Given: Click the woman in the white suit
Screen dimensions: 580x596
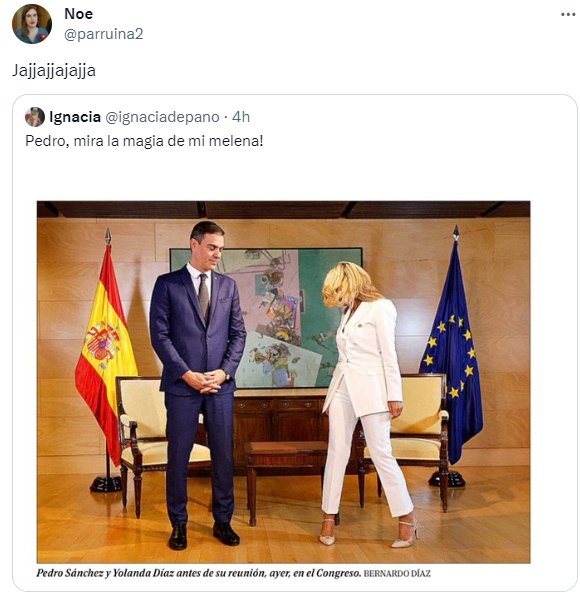Looking at the screenshot, I should click(x=365, y=403).
